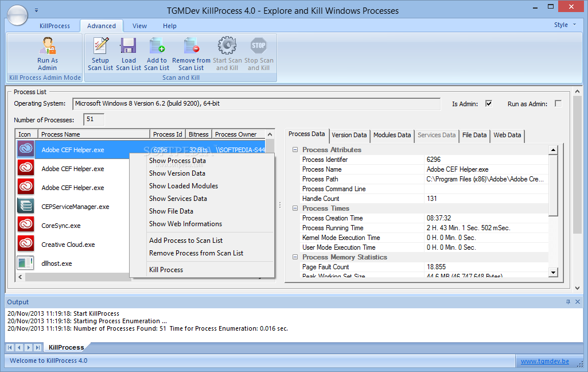Click Remove from Scan List icon
This screenshot has width=588, height=372.
click(191, 46)
